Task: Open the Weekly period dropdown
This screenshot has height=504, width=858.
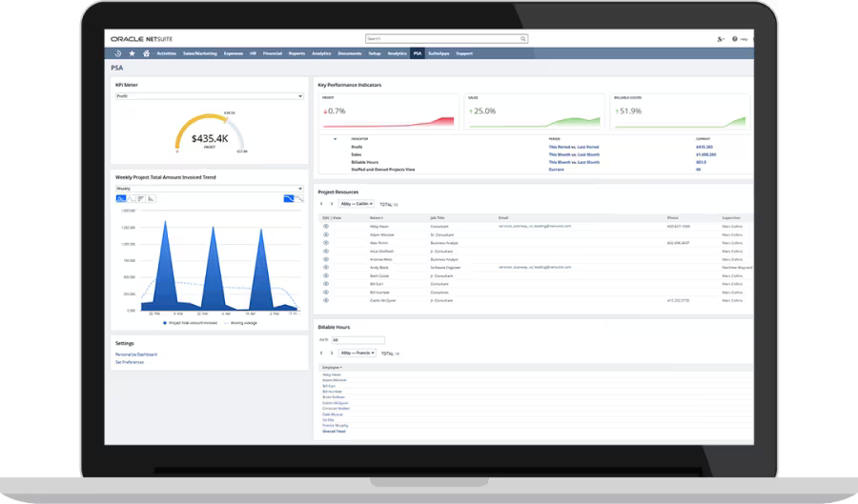Action: 209,189
